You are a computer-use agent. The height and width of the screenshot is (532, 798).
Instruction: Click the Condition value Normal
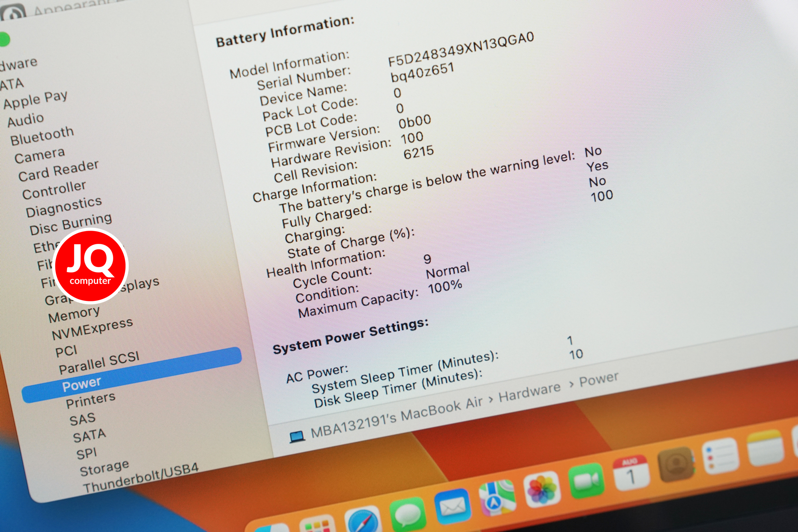(x=448, y=271)
